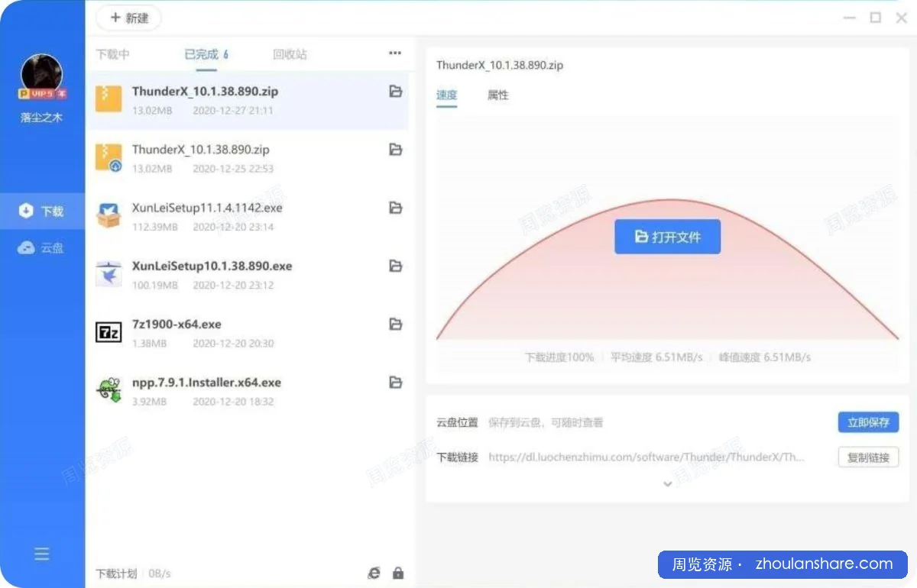Click the lock icon in status bar
Viewport: 917px width, 588px height.
(398, 573)
